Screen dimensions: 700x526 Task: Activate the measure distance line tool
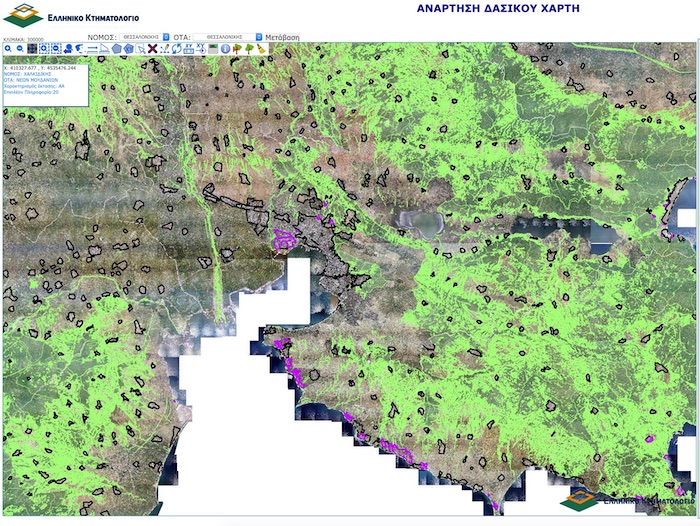tap(92, 48)
